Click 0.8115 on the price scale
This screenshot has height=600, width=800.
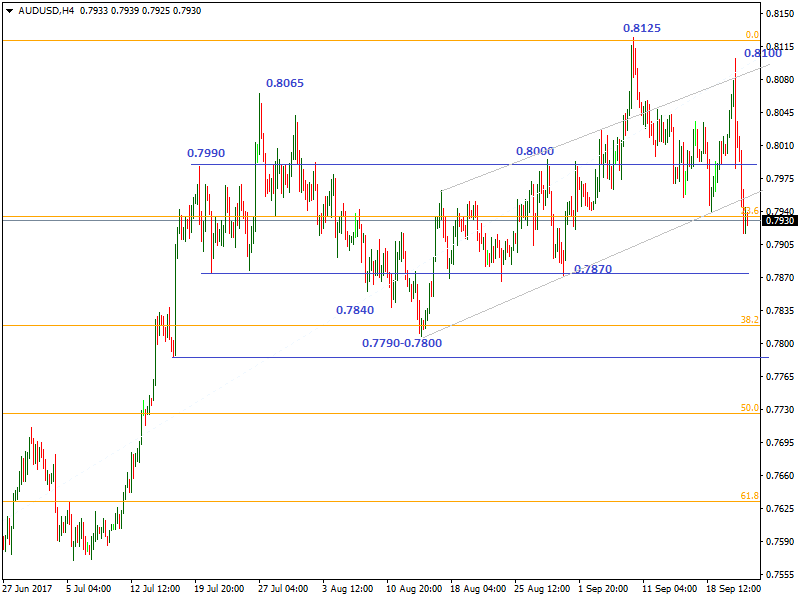781,47
